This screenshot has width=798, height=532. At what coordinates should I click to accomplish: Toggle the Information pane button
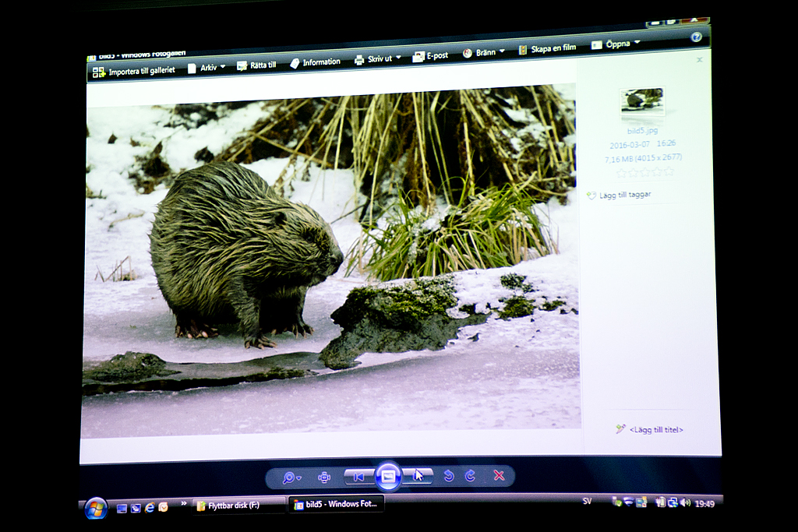[x=315, y=62]
